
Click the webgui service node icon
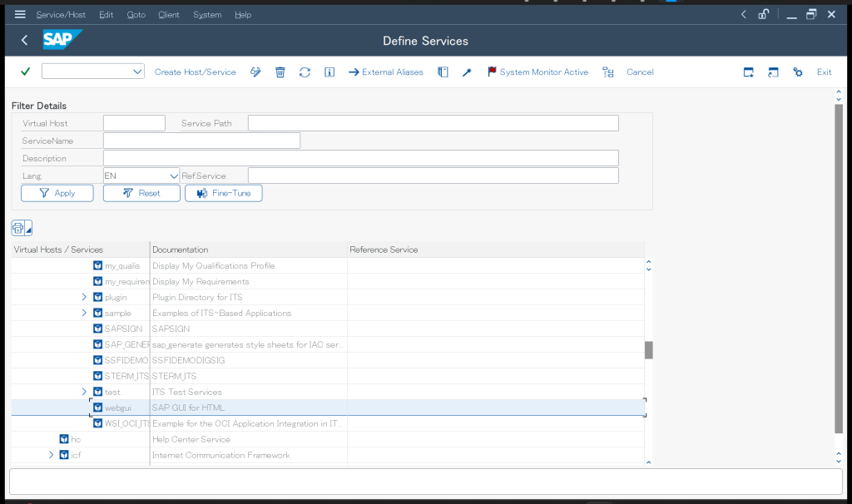pos(98,408)
